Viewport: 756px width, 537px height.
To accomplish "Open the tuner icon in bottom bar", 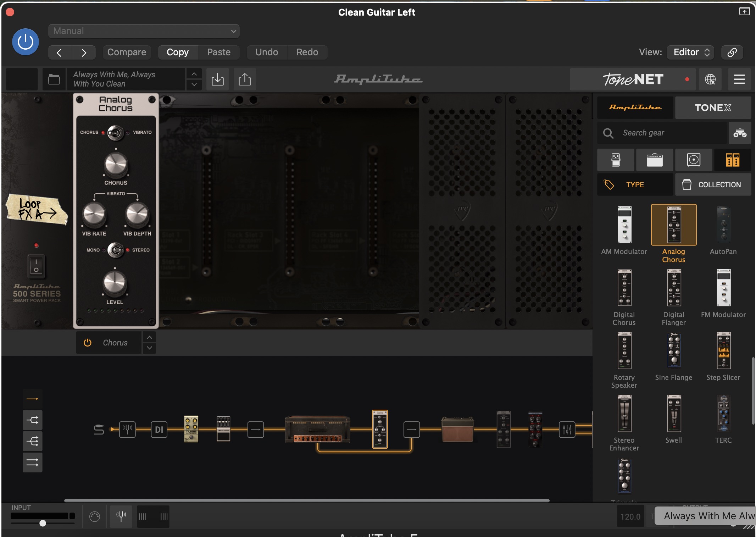I will [x=121, y=516].
